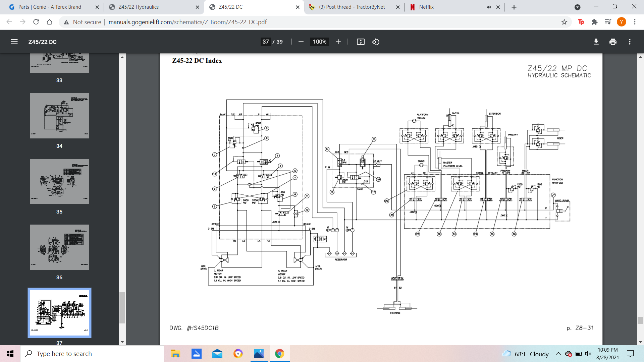
Task: Click the fit to page icon
Action: pyautogui.click(x=361, y=42)
